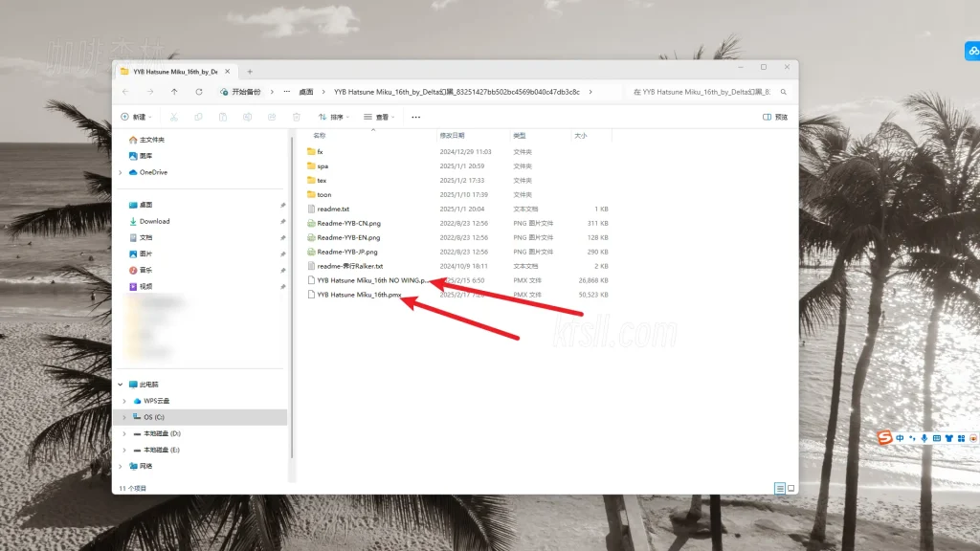The width and height of the screenshot is (980, 551).
Task: Switch to details view in status bar
Action: point(780,488)
